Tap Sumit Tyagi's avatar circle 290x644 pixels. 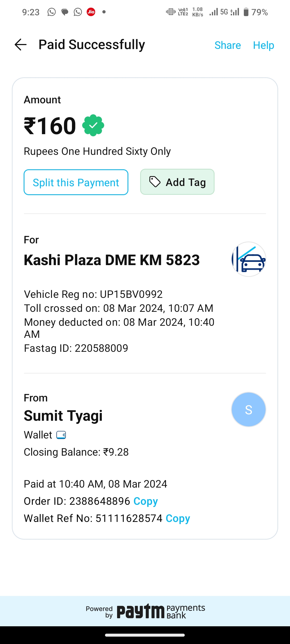click(249, 409)
